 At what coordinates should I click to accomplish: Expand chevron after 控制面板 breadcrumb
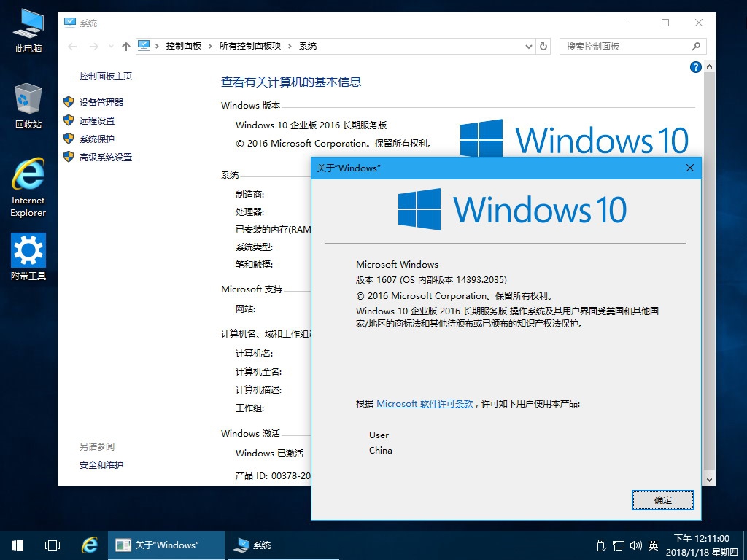point(210,46)
